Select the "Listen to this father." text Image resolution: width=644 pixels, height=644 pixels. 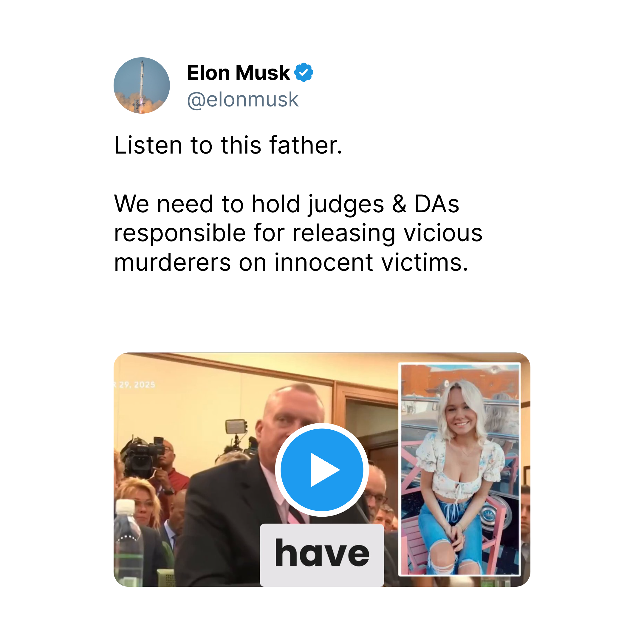click(x=228, y=145)
